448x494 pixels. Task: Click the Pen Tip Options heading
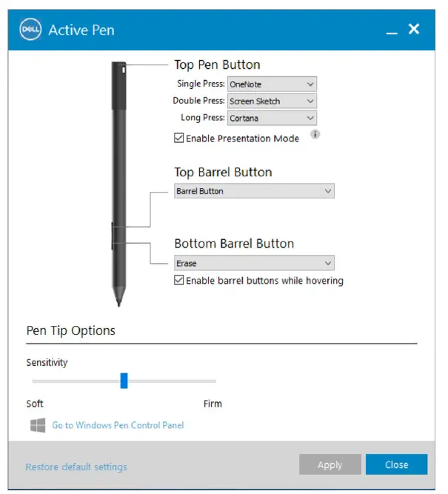click(71, 331)
